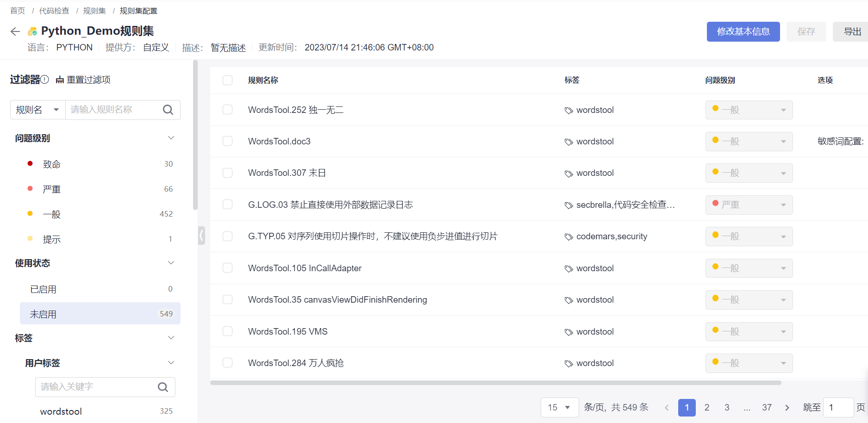868x423 pixels.
Task: Open severity dropdown for G.LOG.03 row
Action: coord(749,205)
